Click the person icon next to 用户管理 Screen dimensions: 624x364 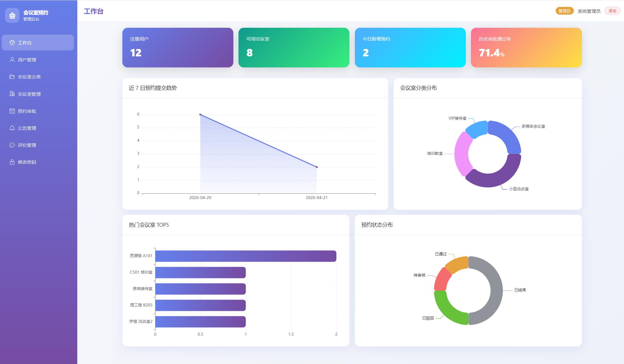(x=12, y=60)
